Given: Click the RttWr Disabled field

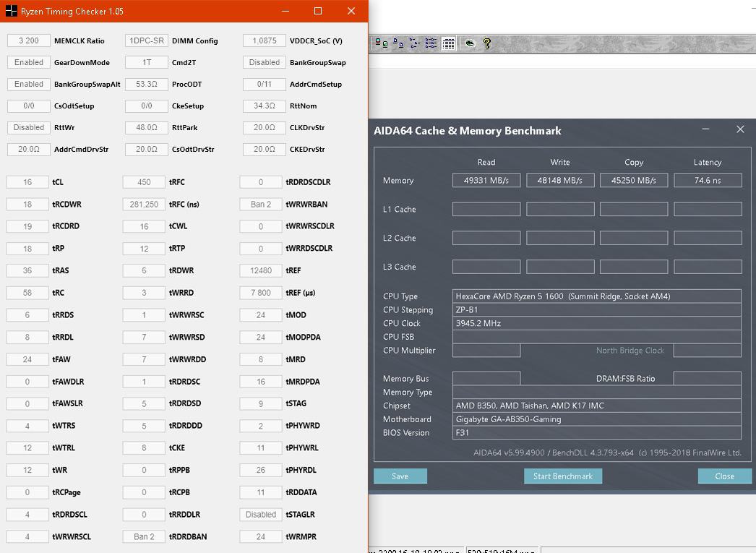Looking at the screenshot, I should point(29,127).
